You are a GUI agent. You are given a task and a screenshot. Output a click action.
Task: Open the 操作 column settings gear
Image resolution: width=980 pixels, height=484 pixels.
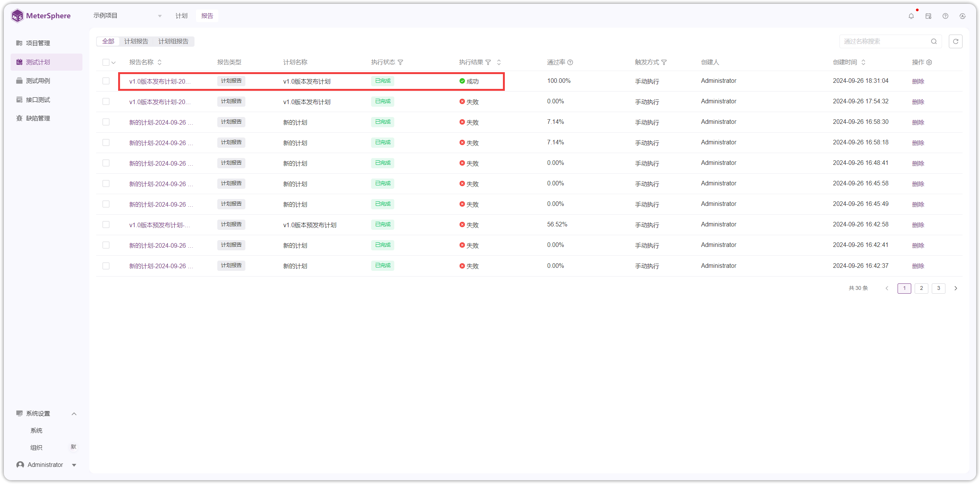pos(929,62)
